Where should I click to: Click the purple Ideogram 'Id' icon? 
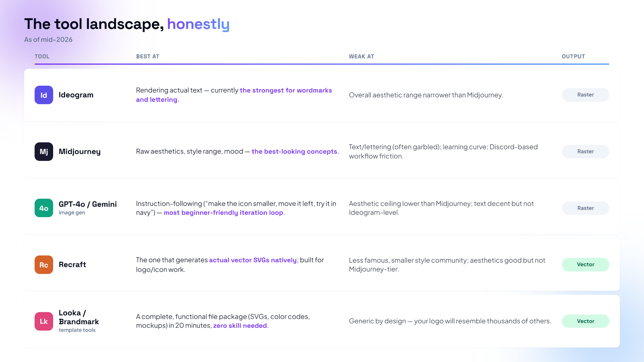pos(44,95)
